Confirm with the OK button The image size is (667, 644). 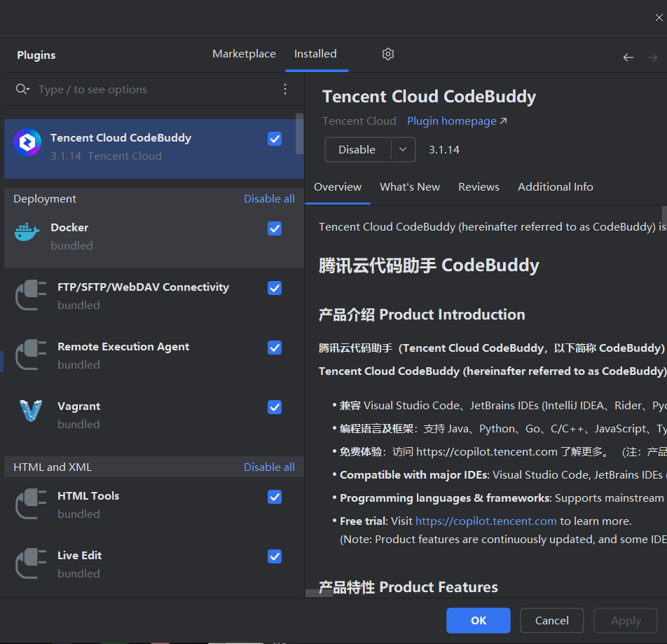click(478, 620)
